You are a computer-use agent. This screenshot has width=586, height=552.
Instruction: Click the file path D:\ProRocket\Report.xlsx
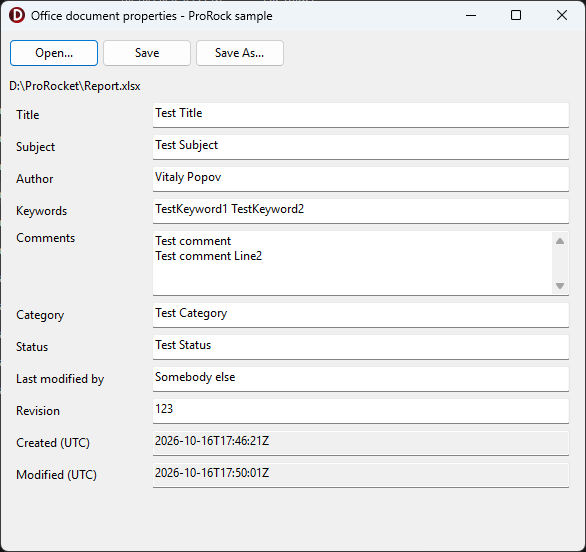coord(75,86)
